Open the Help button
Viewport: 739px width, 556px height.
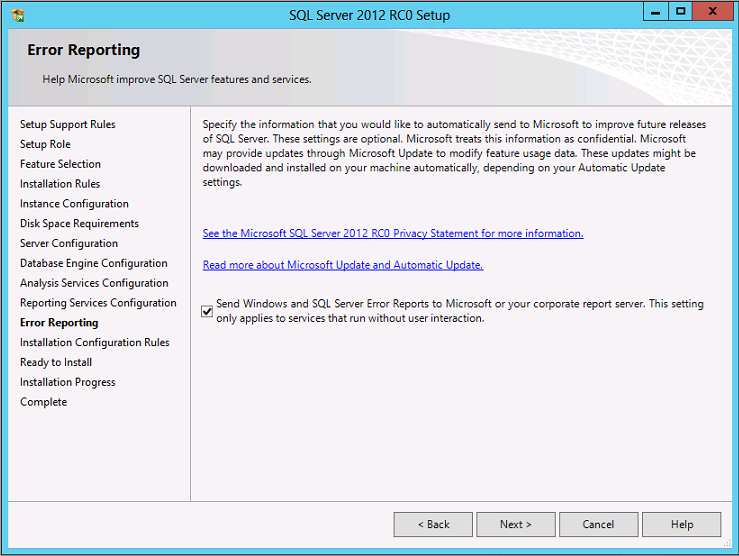(x=682, y=524)
